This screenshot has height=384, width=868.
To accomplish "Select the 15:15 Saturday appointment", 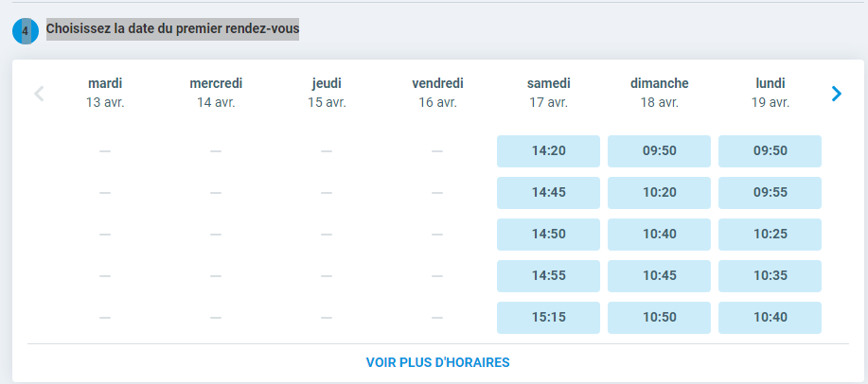I will click(x=548, y=317).
